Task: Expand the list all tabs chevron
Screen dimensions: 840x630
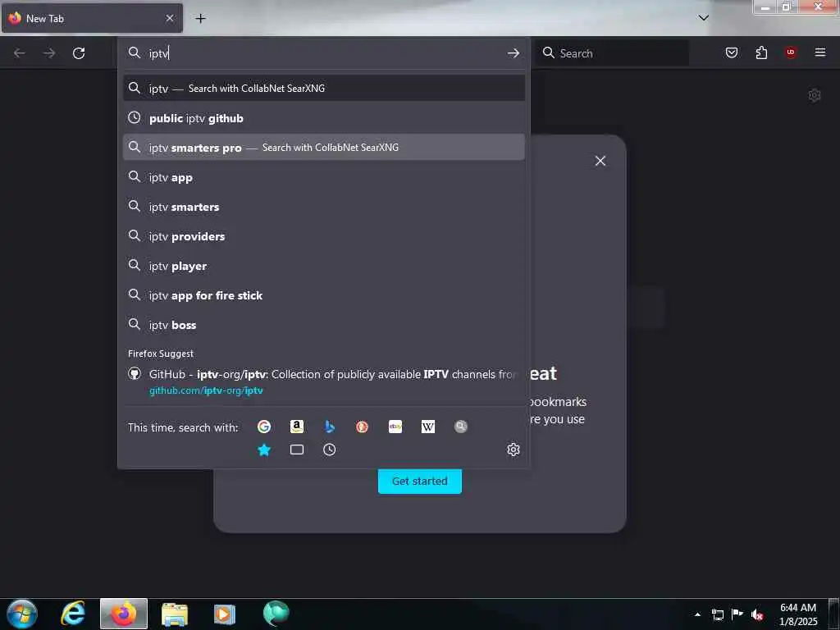Action: tap(703, 18)
